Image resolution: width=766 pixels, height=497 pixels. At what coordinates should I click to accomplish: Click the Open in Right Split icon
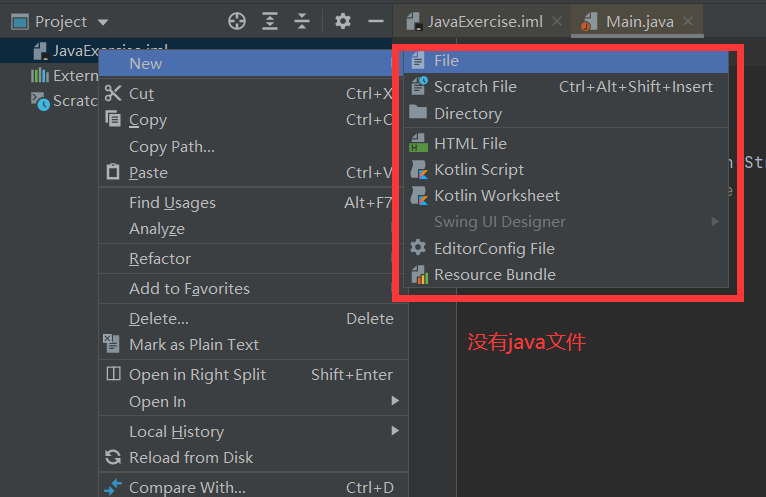tap(113, 374)
